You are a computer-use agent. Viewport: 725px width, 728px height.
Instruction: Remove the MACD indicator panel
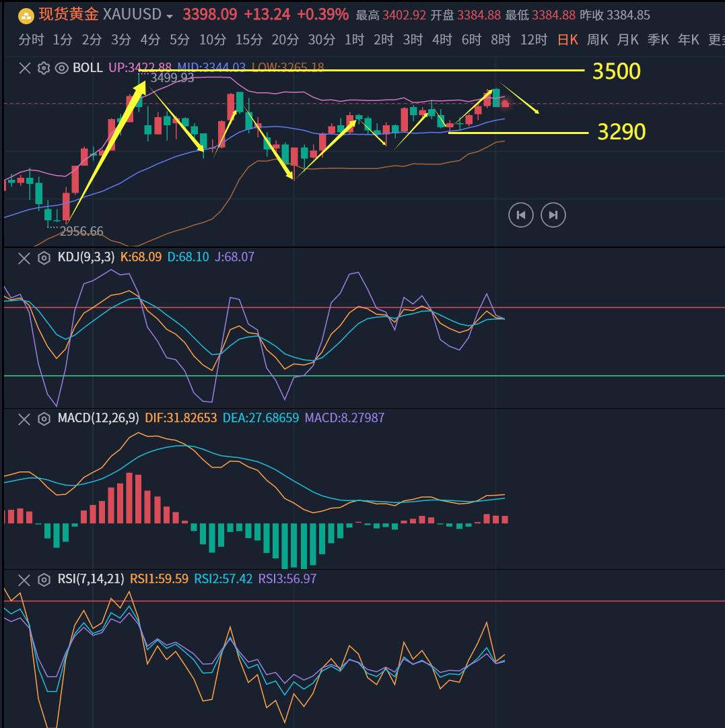[24, 419]
